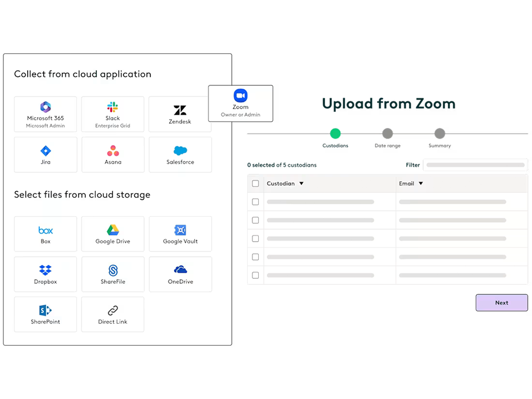Select the Zoom Owner or Admin tile

click(241, 103)
